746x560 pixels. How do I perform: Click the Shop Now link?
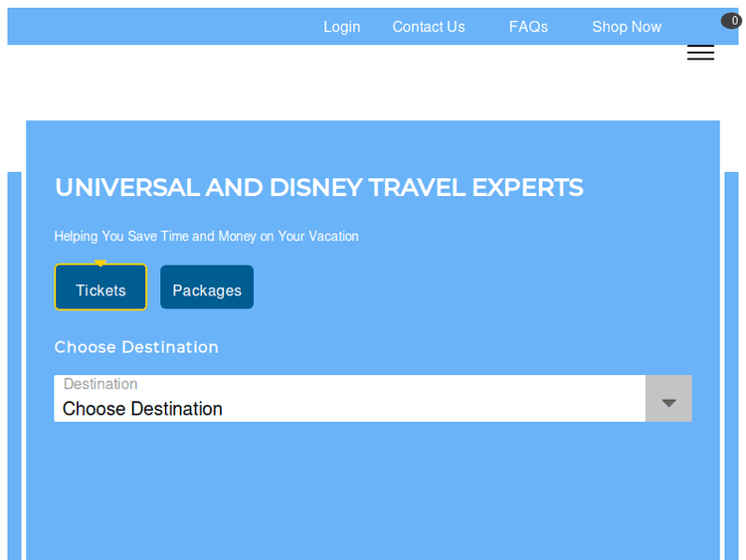point(626,27)
